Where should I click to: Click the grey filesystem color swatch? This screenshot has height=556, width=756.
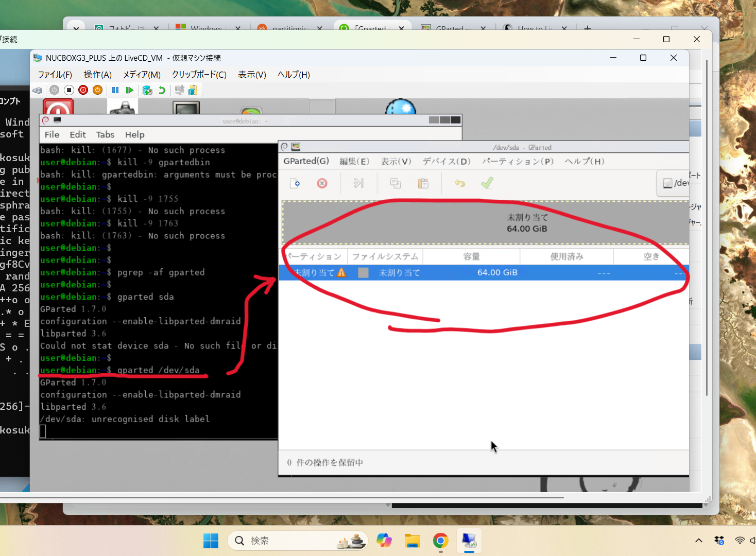[x=364, y=272]
